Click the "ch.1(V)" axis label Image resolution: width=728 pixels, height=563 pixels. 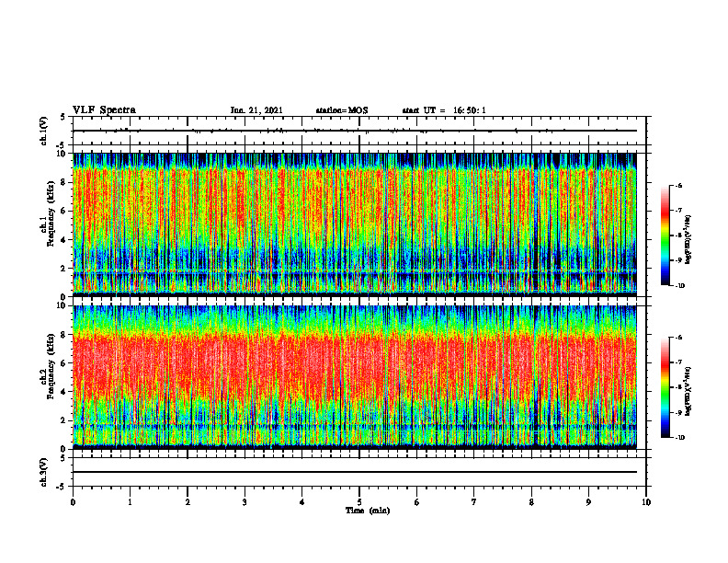coord(43,131)
